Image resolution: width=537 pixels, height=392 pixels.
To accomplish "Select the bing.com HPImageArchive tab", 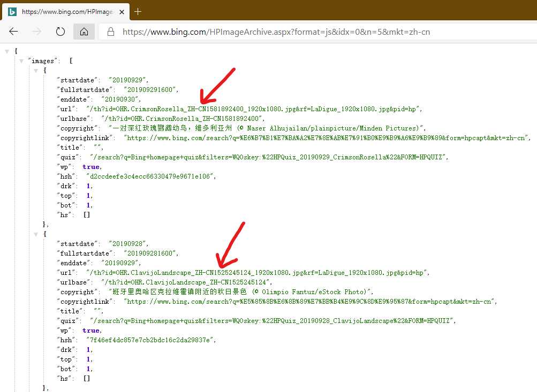I will click(x=66, y=12).
